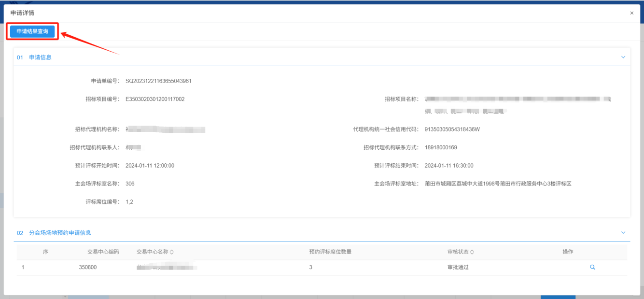Close the 申请详情 dialog
644x299 pixels.
click(x=631, y=13)
